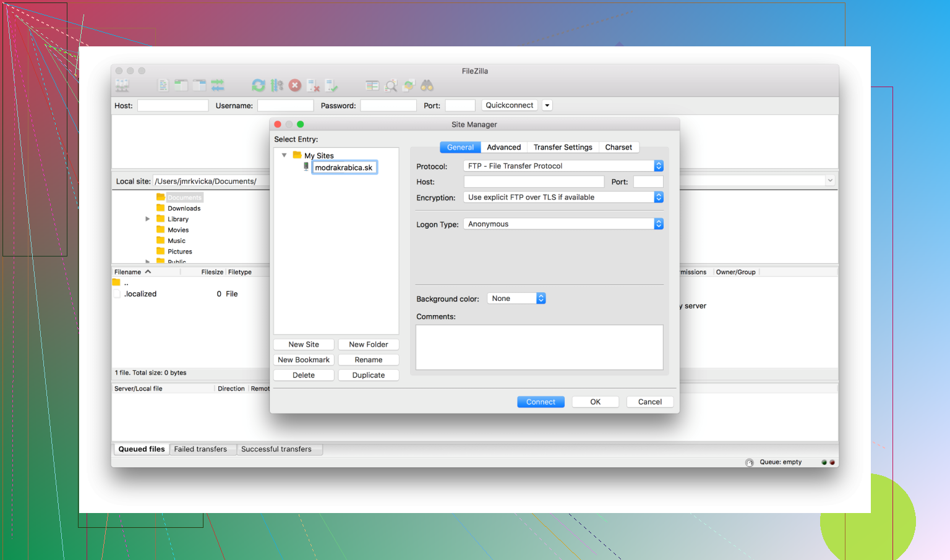The height and width of the screenshot is (560, 950).
Task: Click the refresh file lists icon
Action: 259,86
